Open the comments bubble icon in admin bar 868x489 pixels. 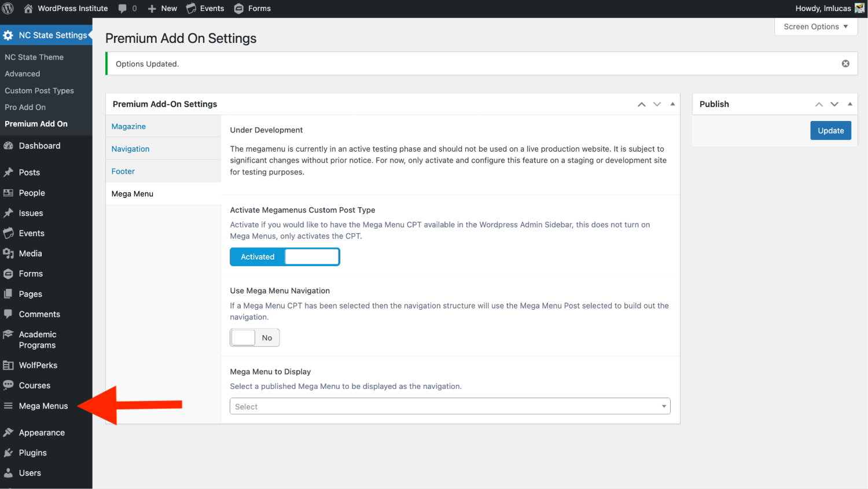click(123, 9)
